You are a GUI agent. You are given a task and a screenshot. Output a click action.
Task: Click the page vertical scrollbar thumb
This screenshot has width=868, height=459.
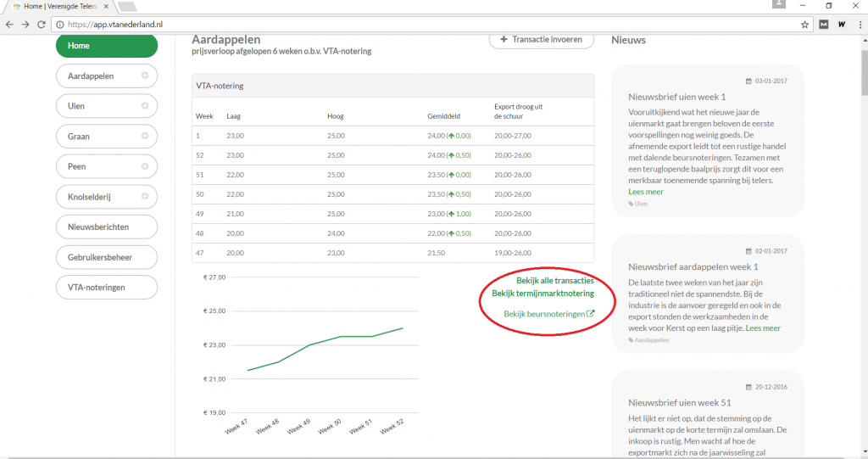click(865, 72)
